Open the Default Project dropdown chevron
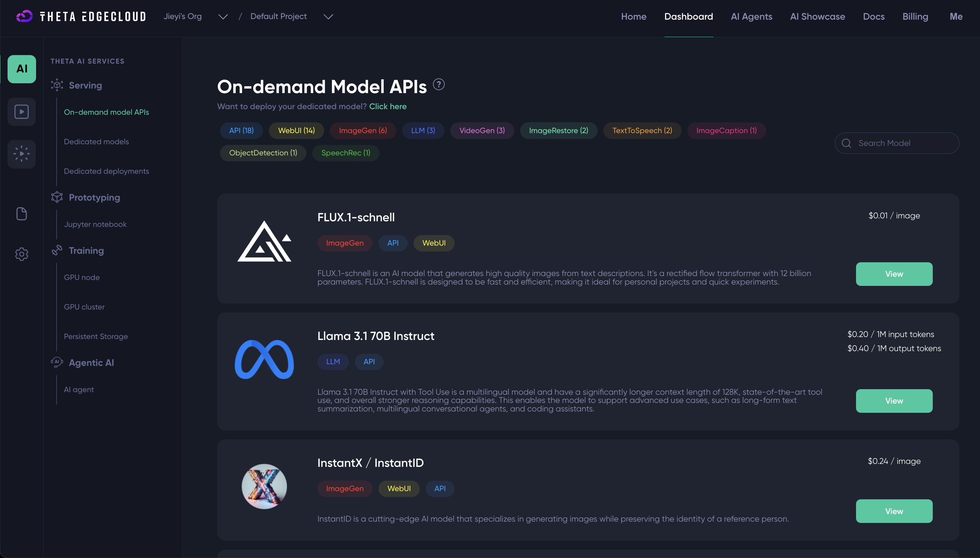The width and height of the screenshot is (980, 558). coord(328,16)
